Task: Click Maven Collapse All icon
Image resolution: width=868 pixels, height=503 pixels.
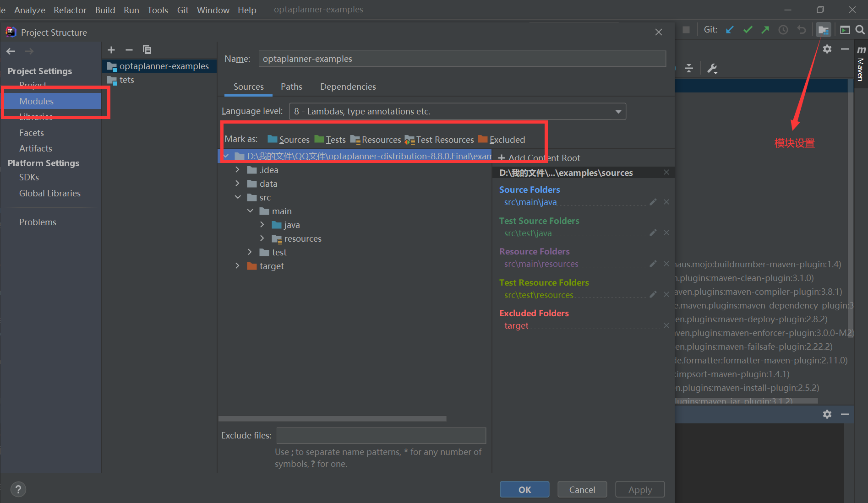Action: [689, 69]
